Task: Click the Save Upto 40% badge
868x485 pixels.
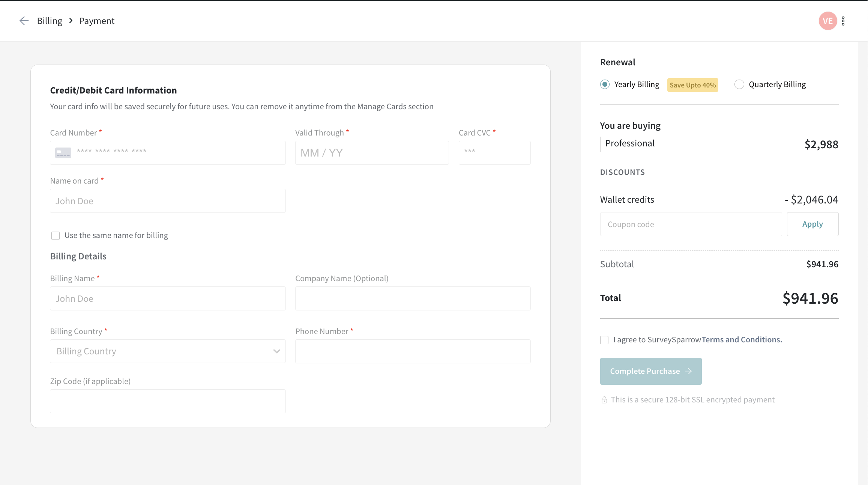Action: pos(692,85)
